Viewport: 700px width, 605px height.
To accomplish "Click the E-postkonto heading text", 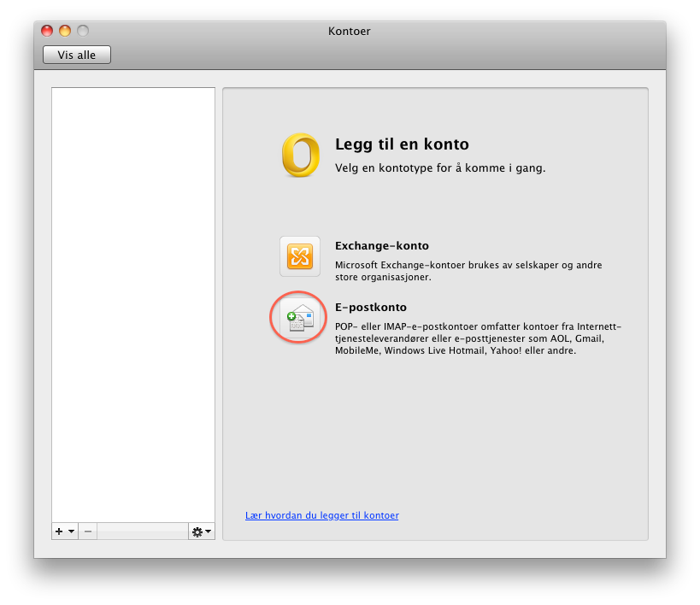I will click(370, 308).
